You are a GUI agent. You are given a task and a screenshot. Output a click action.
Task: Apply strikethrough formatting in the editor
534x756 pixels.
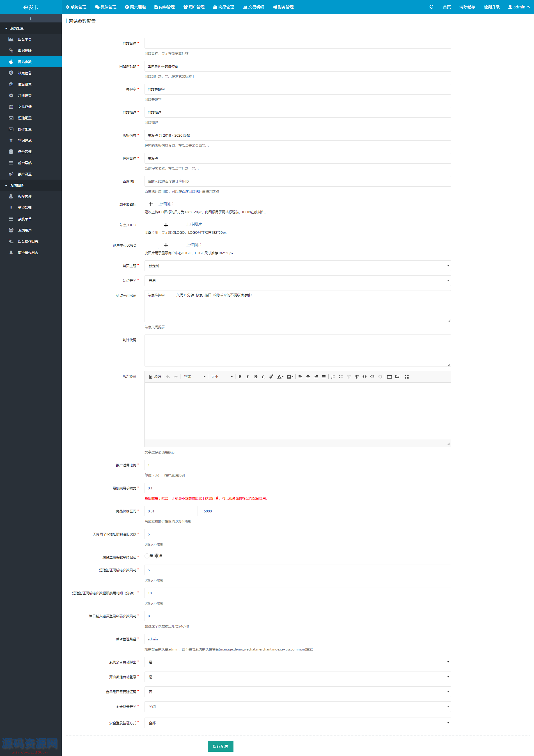click(255, 377)
